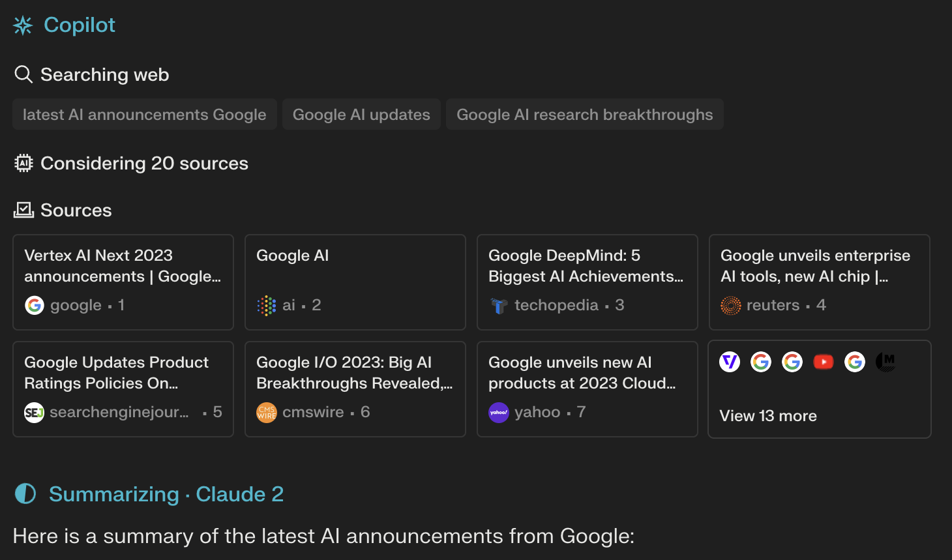Open the Google Updates Product Ratings Policies source
Image resolution: width=952 pixels, height=560 pixels.
click(x=123, y=389)
